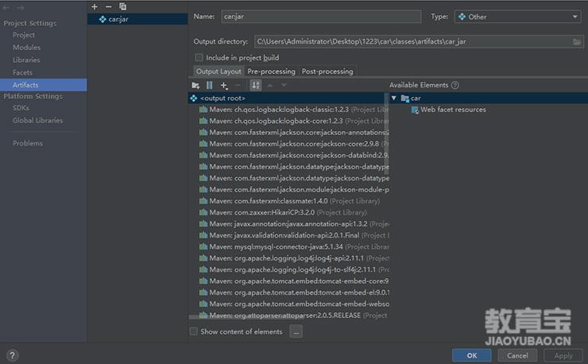Click the help question mark button
Image resolution: width=588 pixels, height=364 pixels.
tap(12, 355)
